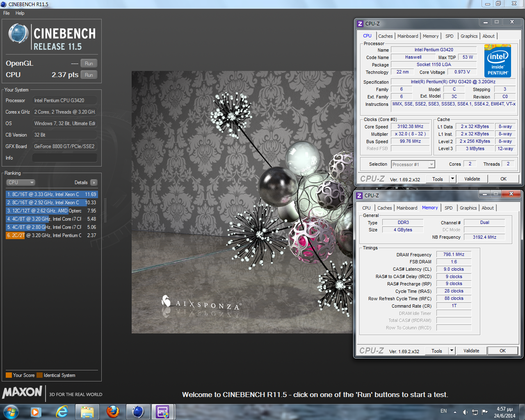Click the NB Frequency value 3192.4 MHz
Viewport: 525px width, 420px height.
pyautogui.click(x=484, y=237)
